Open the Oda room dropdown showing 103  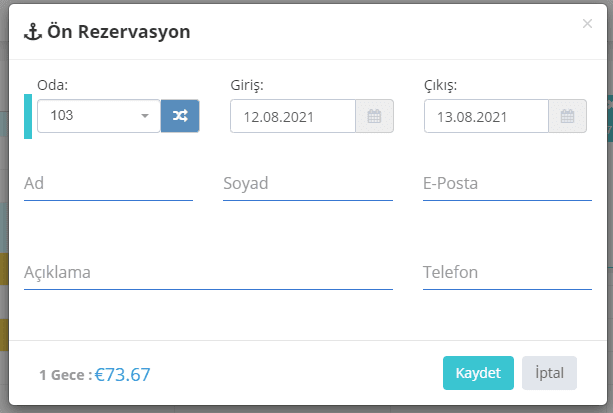click(x=99, y=116)
